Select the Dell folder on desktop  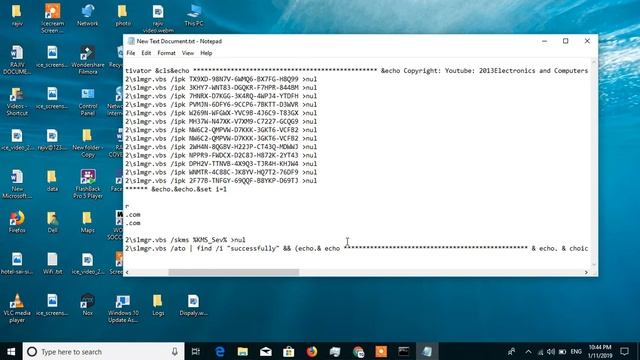[52, 222]
